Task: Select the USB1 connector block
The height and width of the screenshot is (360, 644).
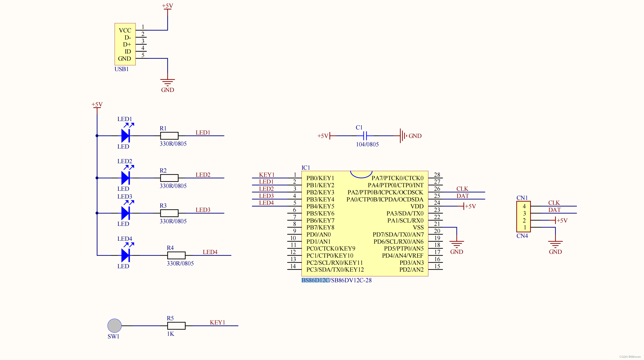Action: [125, 44]
